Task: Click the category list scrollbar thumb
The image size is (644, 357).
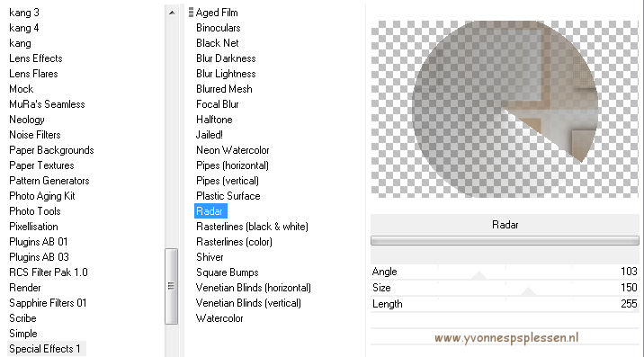Action: click(x=171, y=286)
